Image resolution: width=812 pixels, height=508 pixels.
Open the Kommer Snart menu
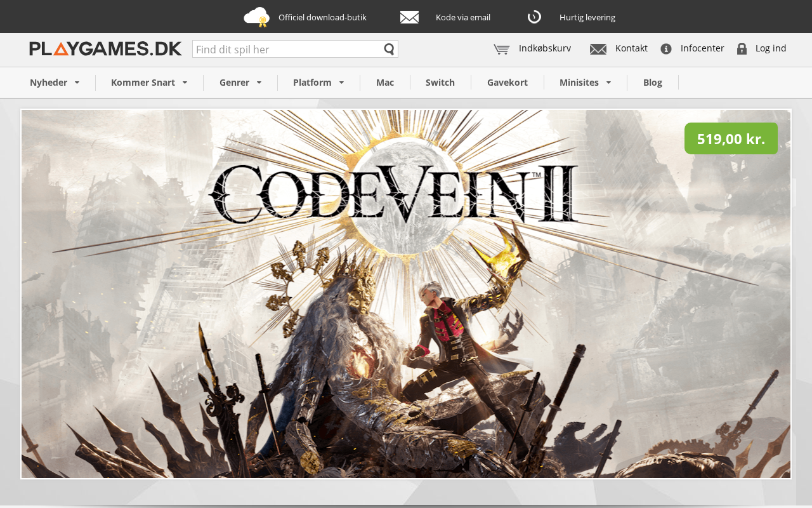tap(143, 83)
